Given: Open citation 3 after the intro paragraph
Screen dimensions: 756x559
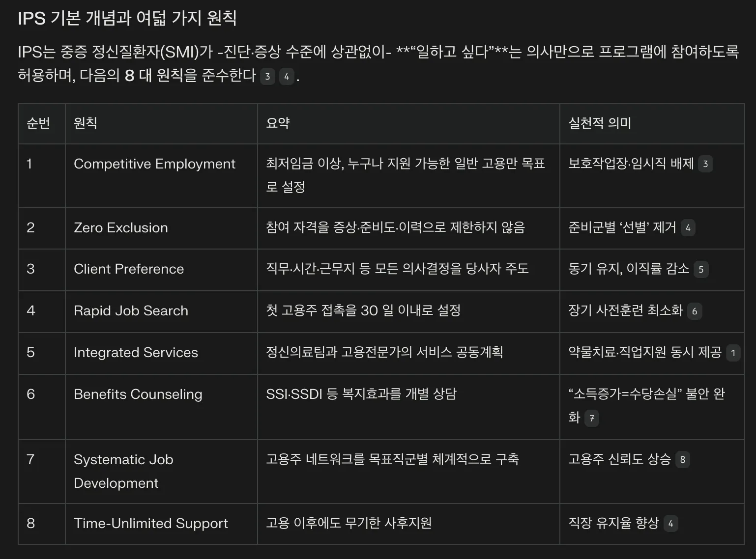Looking at the screenshot, I should 268,77.
